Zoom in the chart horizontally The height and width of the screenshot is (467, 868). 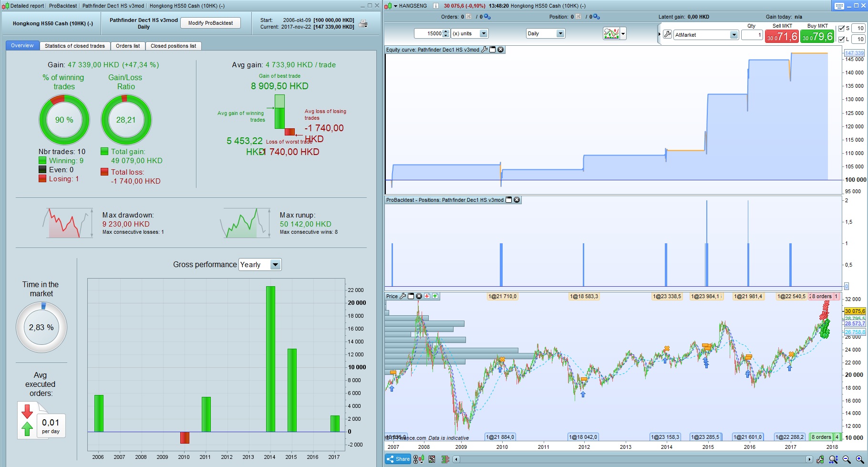[860, 459]
